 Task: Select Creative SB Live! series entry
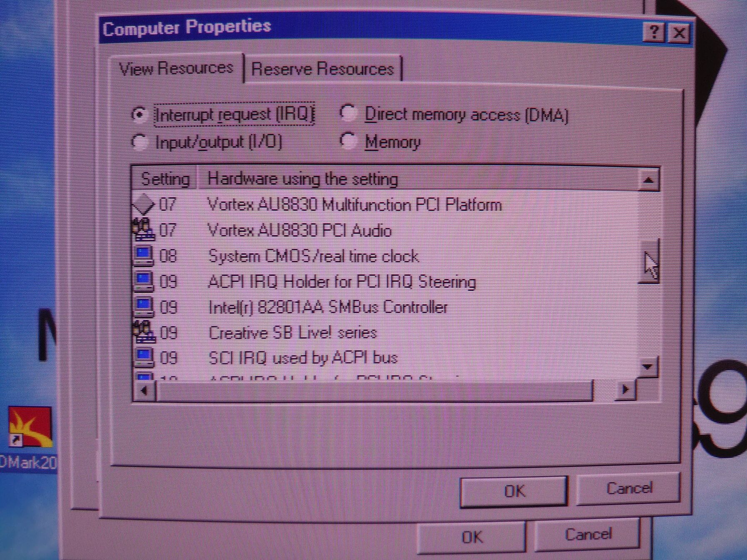(x=292, y=333)
